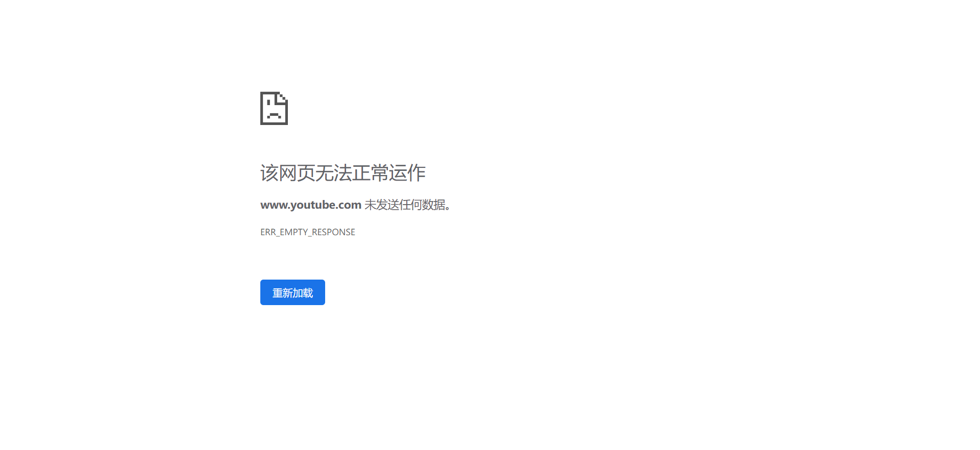This screenshot has width=980, height=450.
Task: Click the 未发送任何数据 message text
Action: click(x=407, y=205)
